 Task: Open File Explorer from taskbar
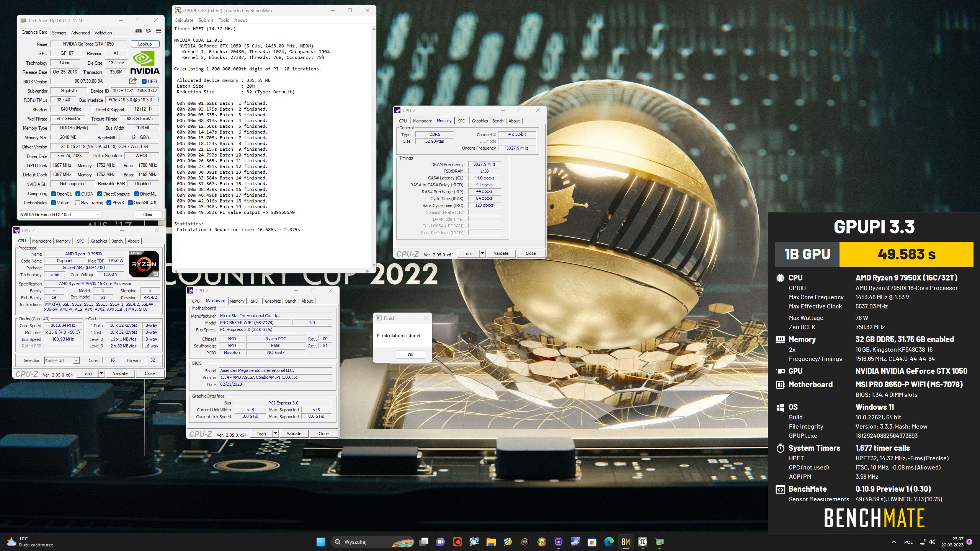(x=491, y=542)
